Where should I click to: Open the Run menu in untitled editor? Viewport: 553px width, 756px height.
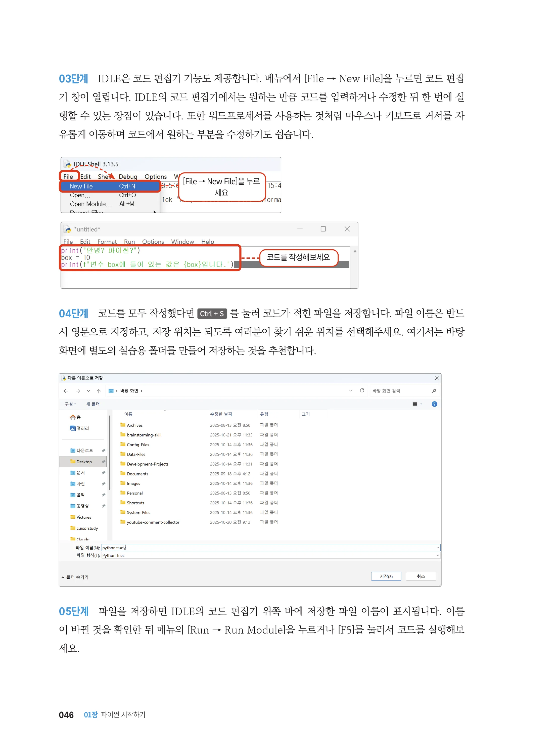129,242
